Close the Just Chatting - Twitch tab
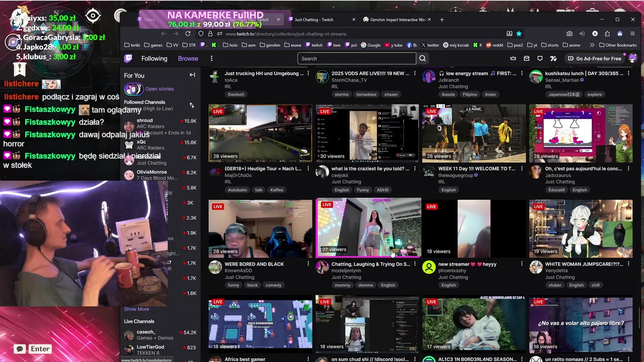Image resolution: width=644 pixels, height=362 pixels. click(353, 20)
